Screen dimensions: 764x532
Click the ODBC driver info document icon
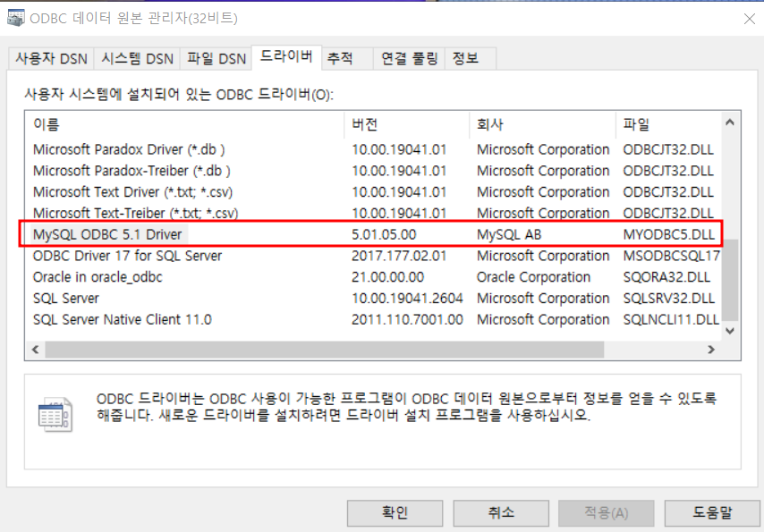coord(55,415)
